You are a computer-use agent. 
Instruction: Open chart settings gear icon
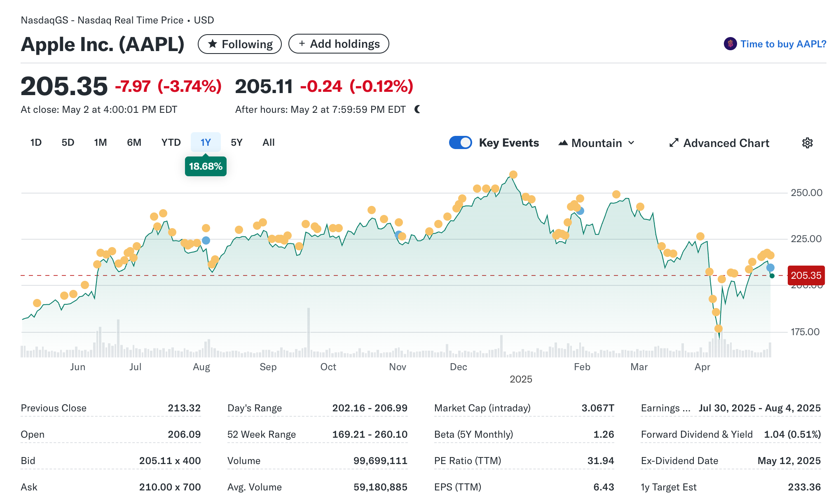coord(807,143)
